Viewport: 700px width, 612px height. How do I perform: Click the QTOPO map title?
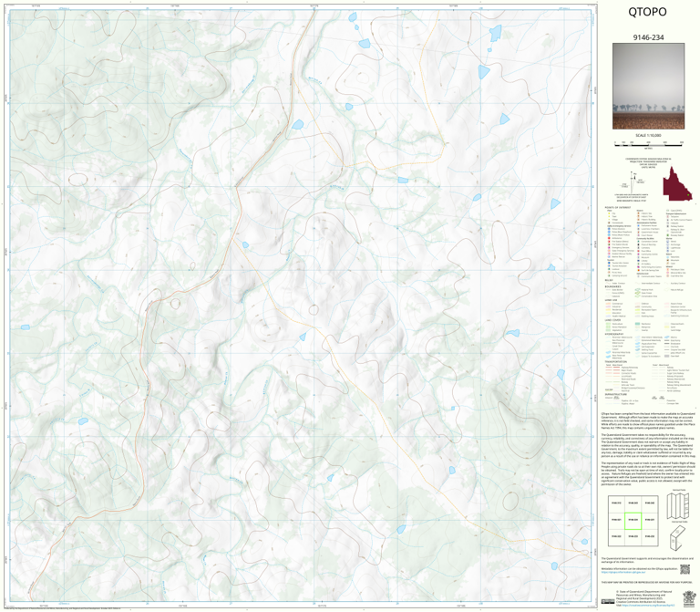pos(647,12)
